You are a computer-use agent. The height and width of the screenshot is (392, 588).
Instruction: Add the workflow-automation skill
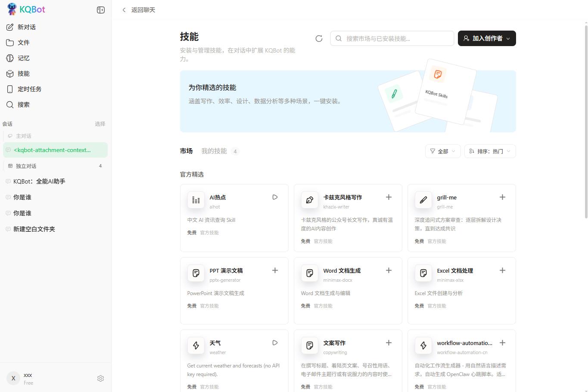[502, 343]
